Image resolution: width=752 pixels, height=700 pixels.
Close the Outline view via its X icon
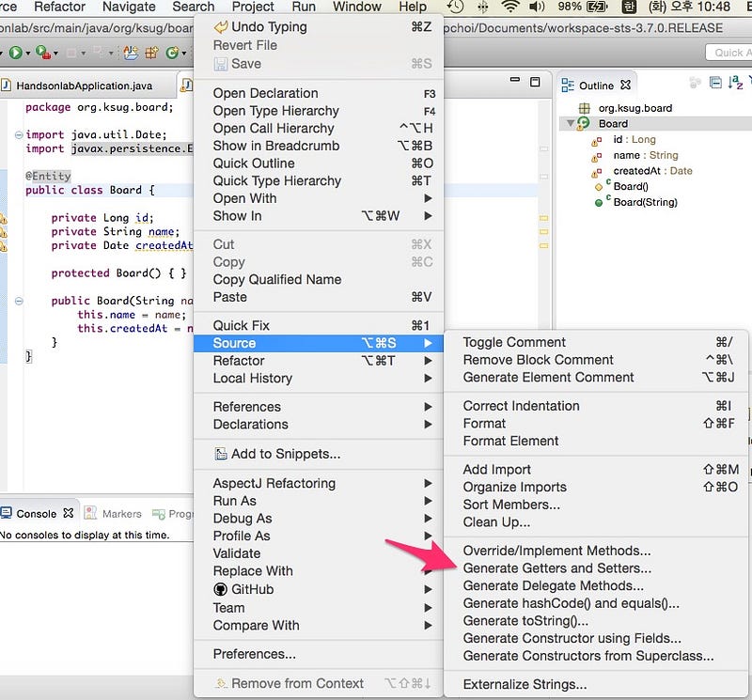pos(625,85)
